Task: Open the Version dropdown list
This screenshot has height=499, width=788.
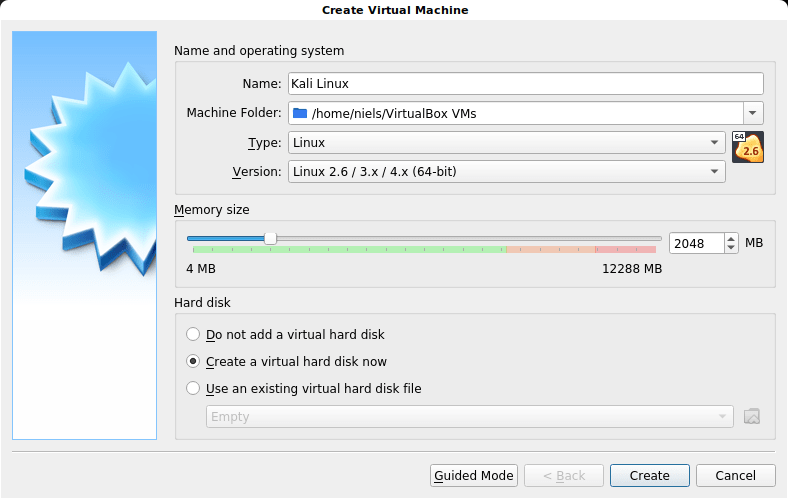Action: coord(507,172)
